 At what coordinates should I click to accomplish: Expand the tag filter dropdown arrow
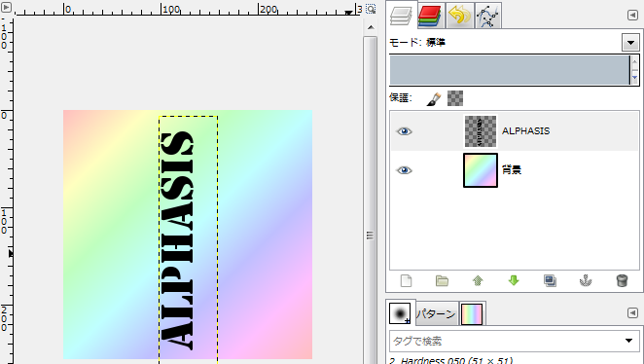(x=628, y=341)
